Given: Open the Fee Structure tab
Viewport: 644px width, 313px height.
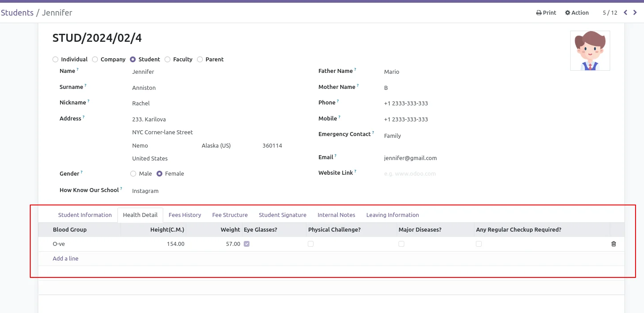Looking at the screenshot, I should point(230,215).
